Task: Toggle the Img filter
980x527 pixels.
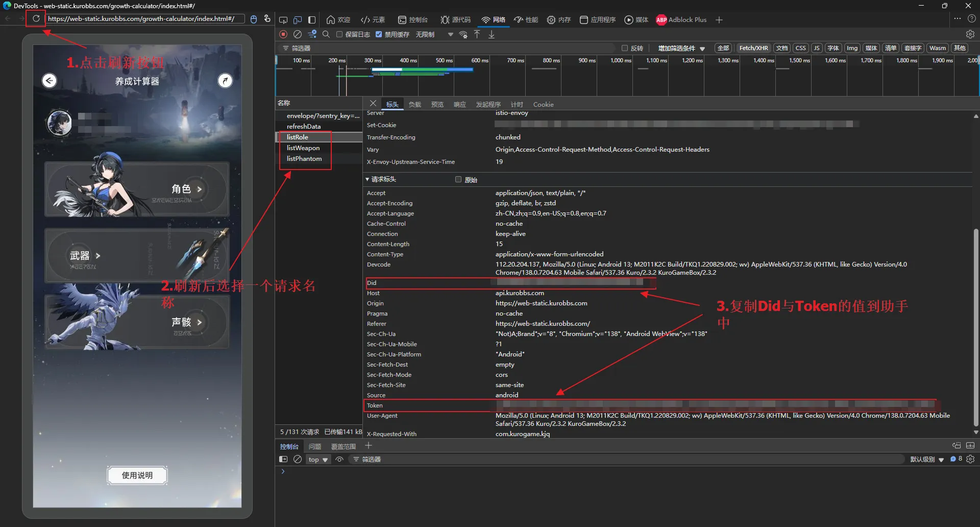Action: click(x=852, y=48)
